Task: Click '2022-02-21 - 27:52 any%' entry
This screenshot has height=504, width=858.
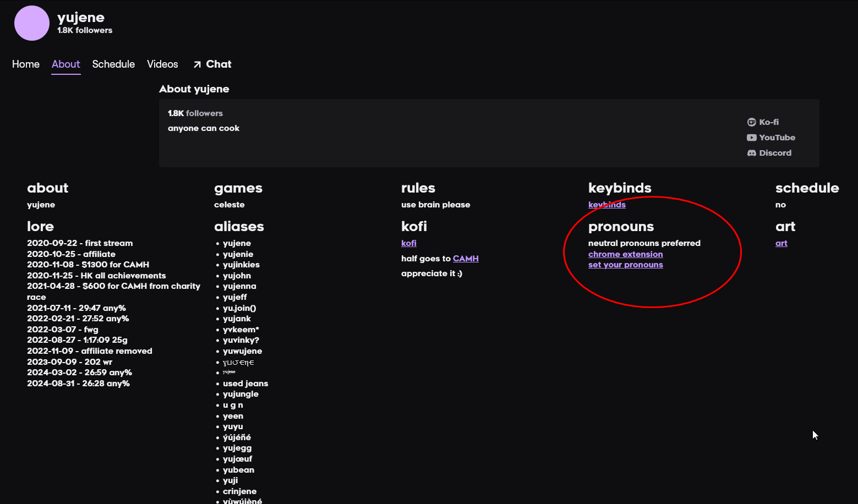Action: [78, 319]
